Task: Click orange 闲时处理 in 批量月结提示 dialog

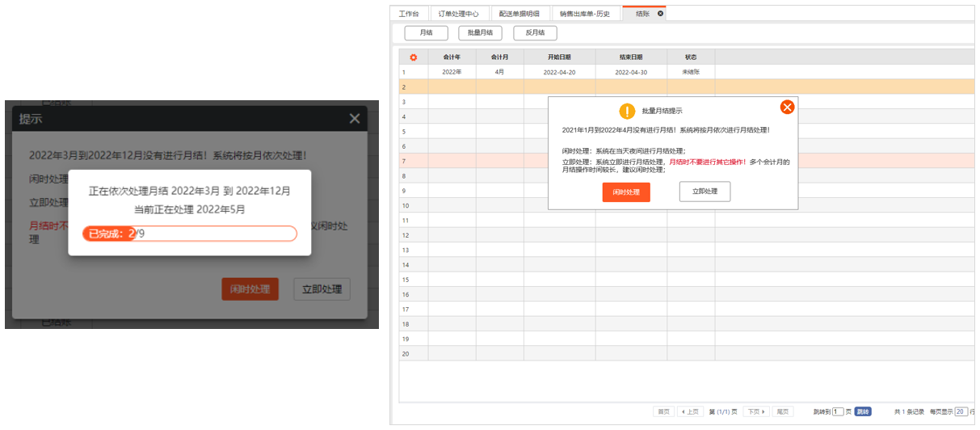Action: [626, 192]
